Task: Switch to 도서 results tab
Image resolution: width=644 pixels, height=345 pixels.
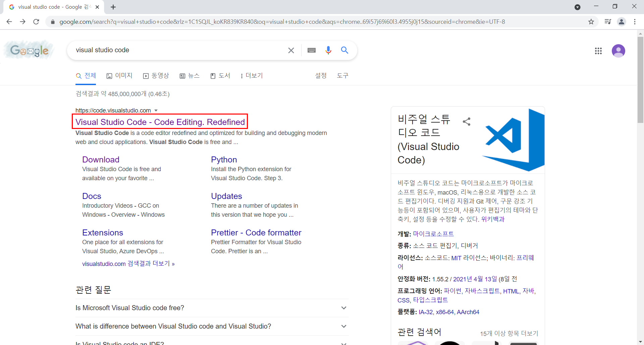Action: point(220,76)
